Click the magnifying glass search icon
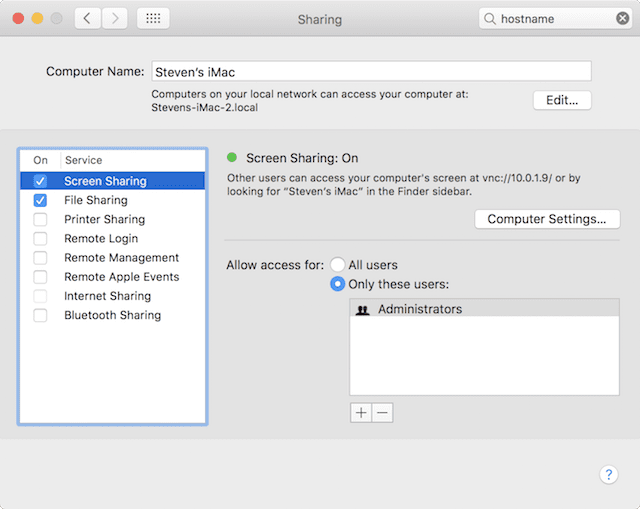The height and width of the screenshot is (509, 640). pos(490,18)
